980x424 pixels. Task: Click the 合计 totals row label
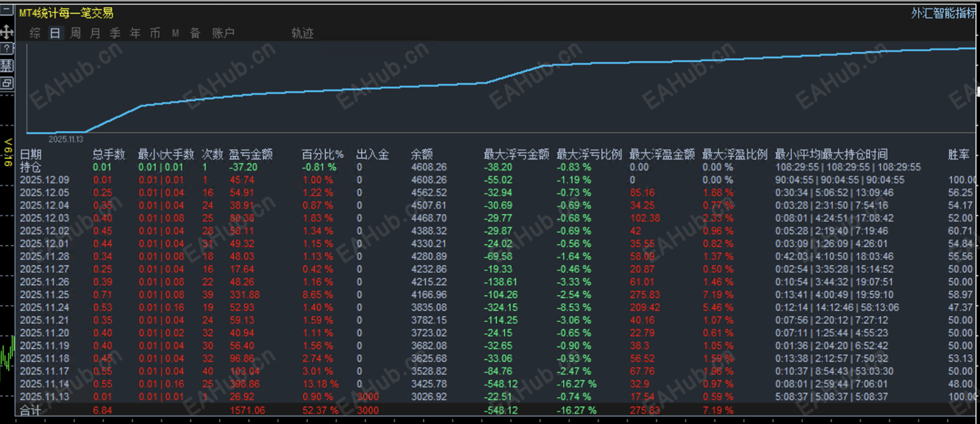pos(31,411)
